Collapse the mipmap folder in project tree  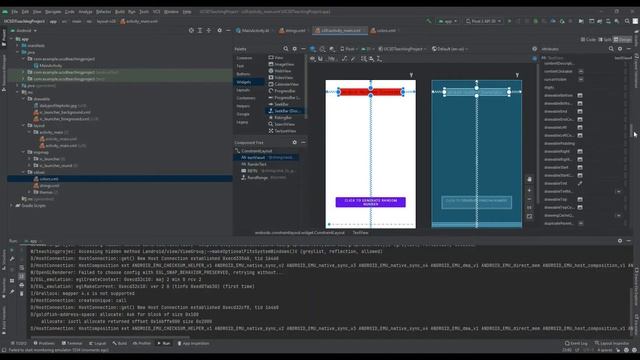pos(24,152)
